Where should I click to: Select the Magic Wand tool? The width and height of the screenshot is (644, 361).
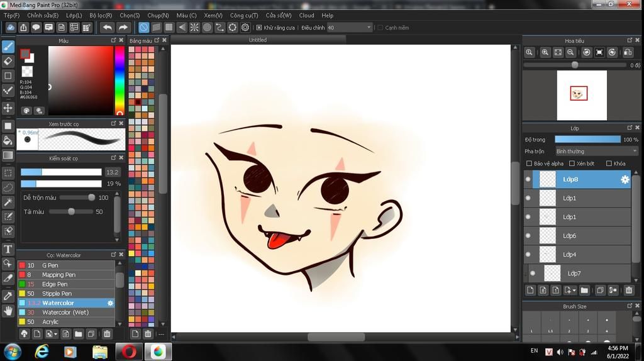pos(8,202)
